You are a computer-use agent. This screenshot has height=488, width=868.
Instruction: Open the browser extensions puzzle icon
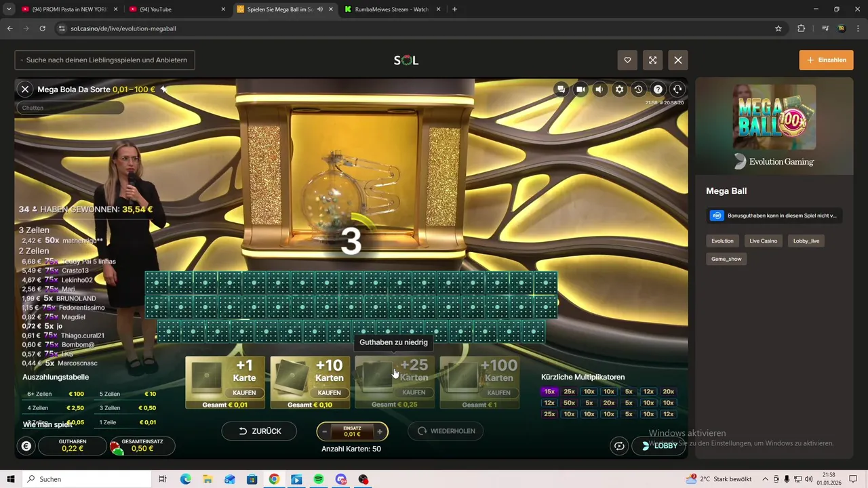pyautogui.click(x=802, y=28)
